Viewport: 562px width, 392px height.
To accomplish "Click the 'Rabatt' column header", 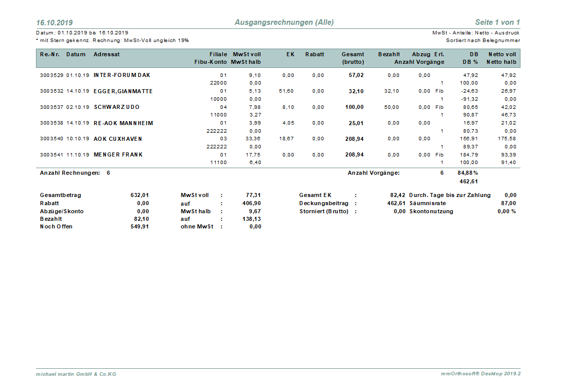I will (314, 54).
